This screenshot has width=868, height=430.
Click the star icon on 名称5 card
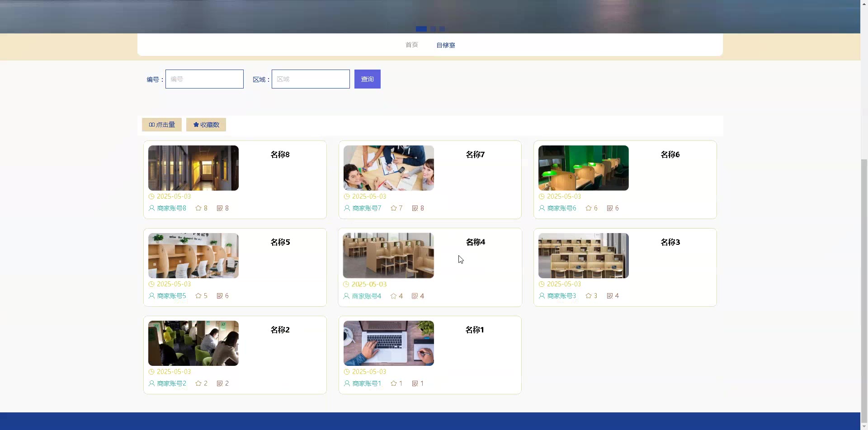pos(198,296)
